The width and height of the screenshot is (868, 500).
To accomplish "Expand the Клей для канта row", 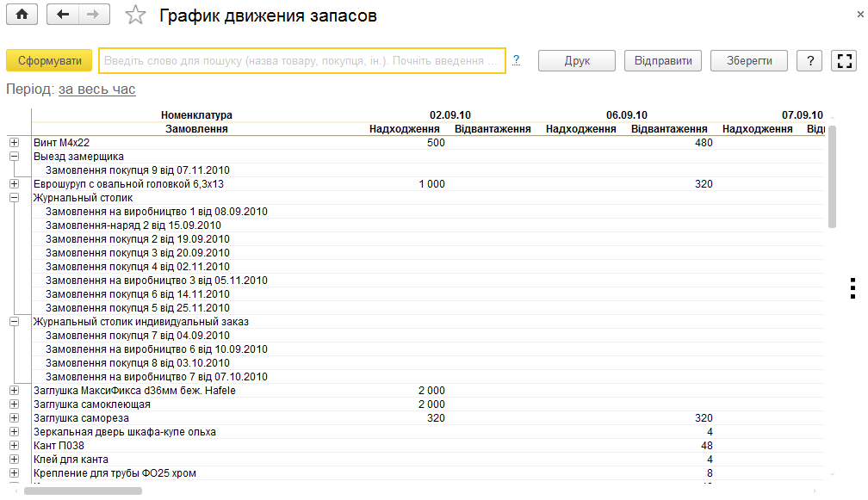I will pos(15,459).
